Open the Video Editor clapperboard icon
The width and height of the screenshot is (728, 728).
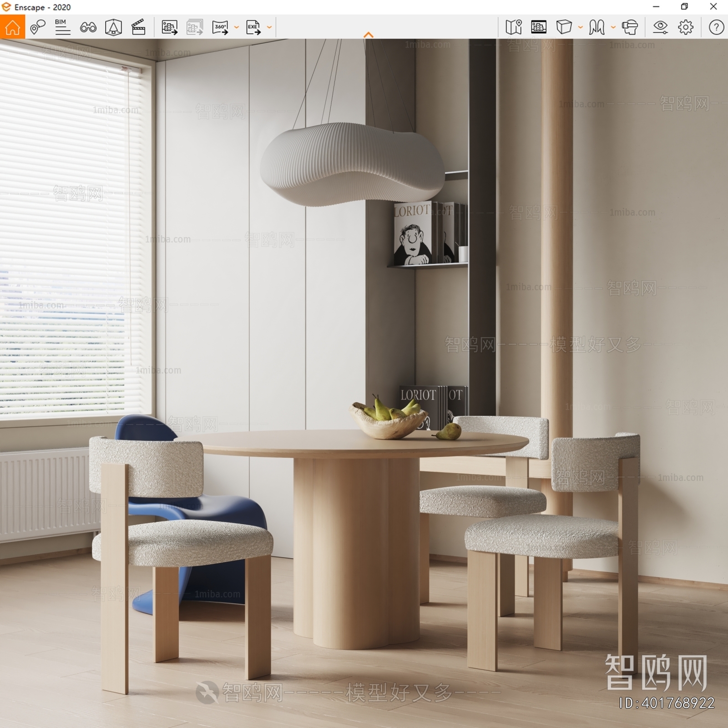(x=138, y=27)
